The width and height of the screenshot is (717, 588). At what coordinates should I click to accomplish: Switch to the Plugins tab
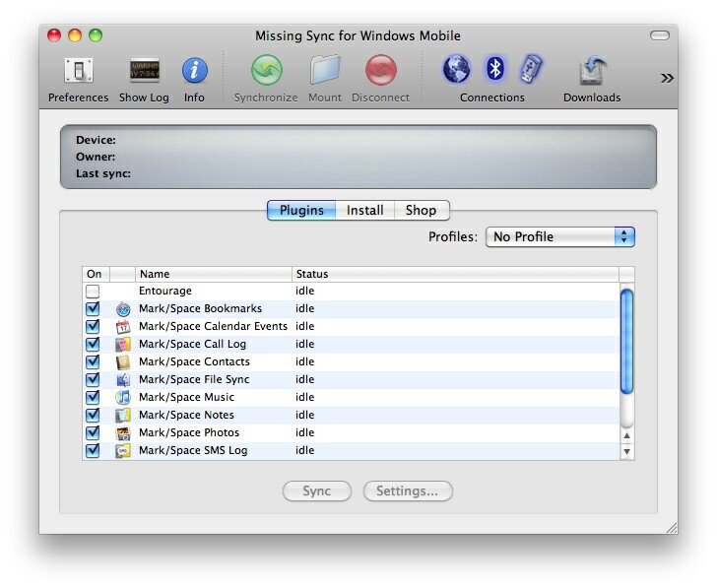point(301,211)
